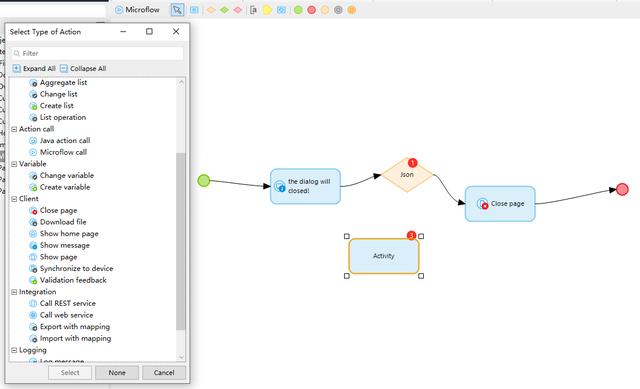Click the Microflow toolbar icon
This screenshot has width=640, height=389.
119,10
